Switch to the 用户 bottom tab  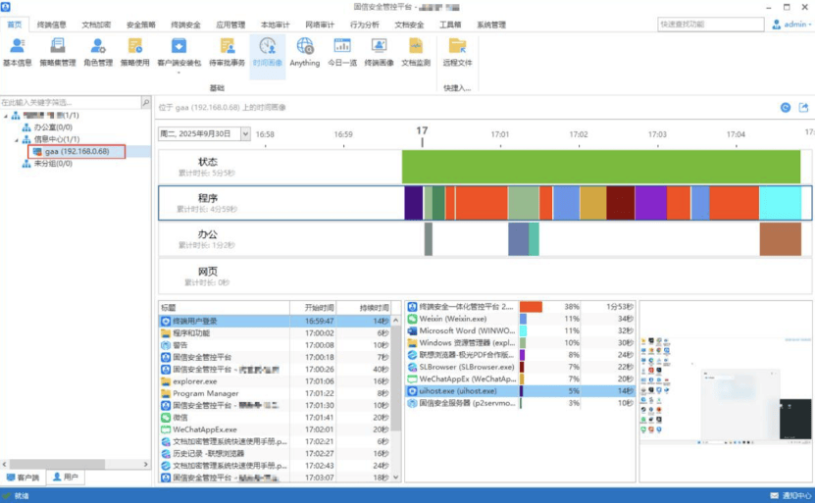pyautogui.click(x=66, y=478)
